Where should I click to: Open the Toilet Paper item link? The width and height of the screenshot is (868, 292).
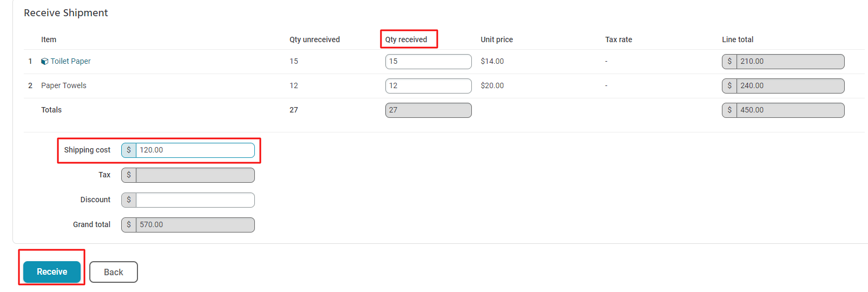[x=70, y=62]
